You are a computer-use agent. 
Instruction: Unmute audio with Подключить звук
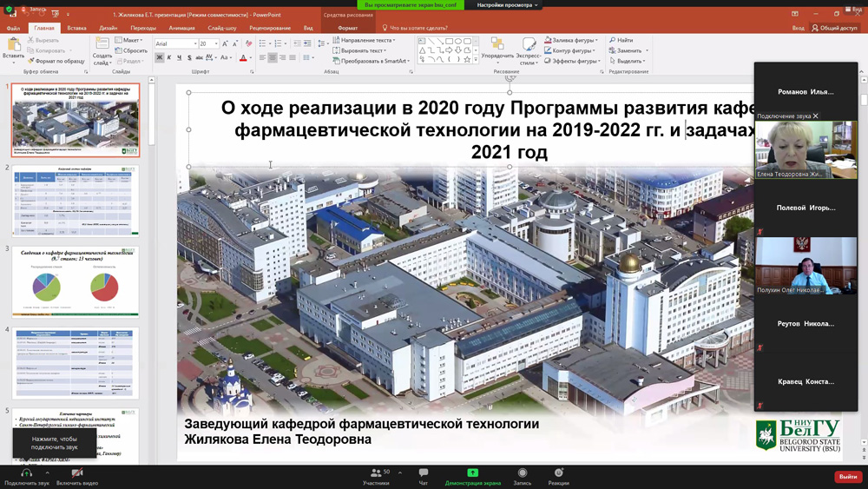pyautogui.click(x=26, y=474)
